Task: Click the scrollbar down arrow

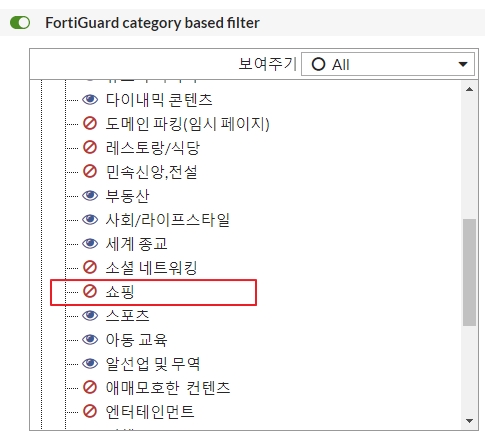Action: (469, 421)
